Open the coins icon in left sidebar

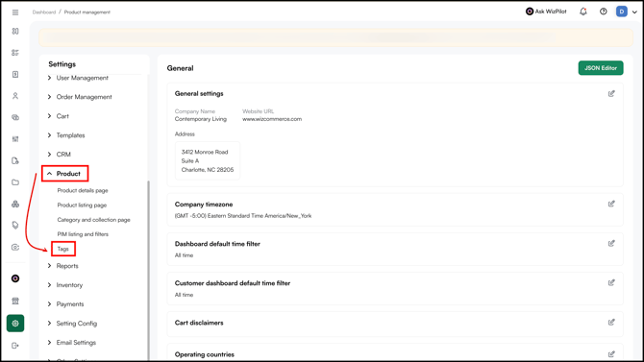coord(15,117)
